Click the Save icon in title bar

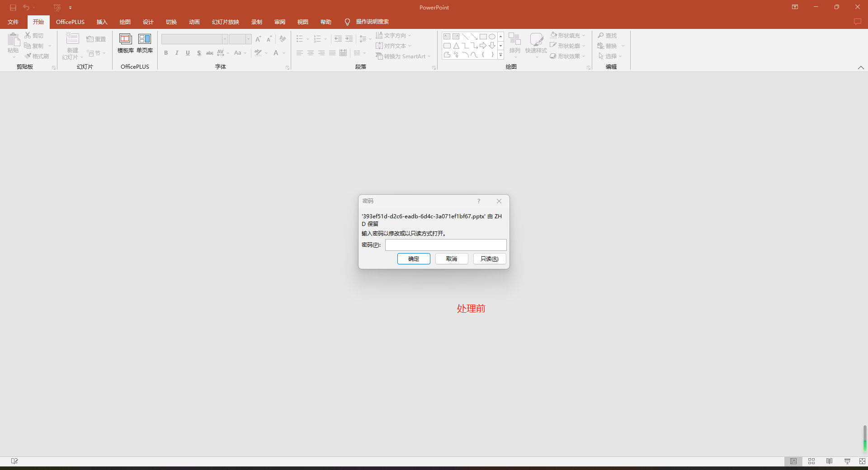click(13, 8)
